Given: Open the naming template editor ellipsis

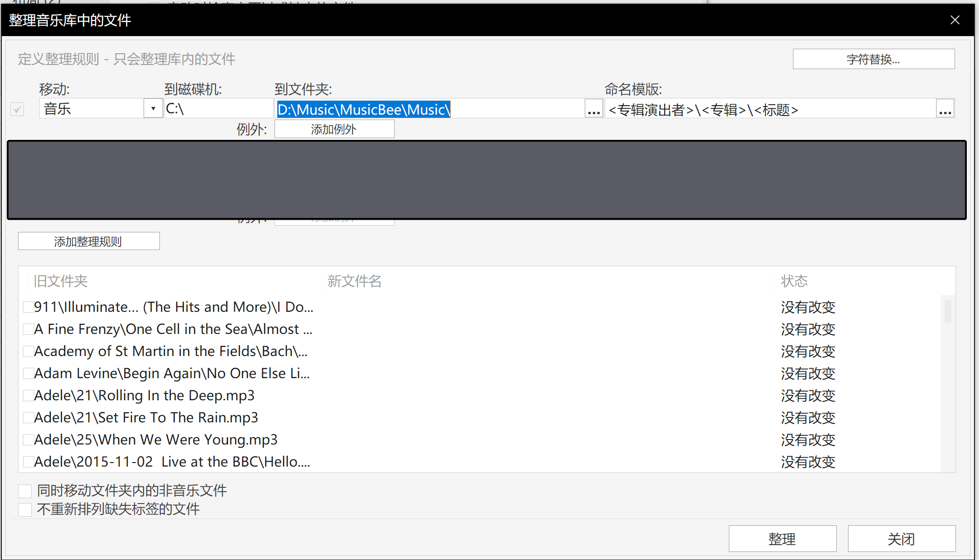Looking at the screenshot, I should click(945, 109).
